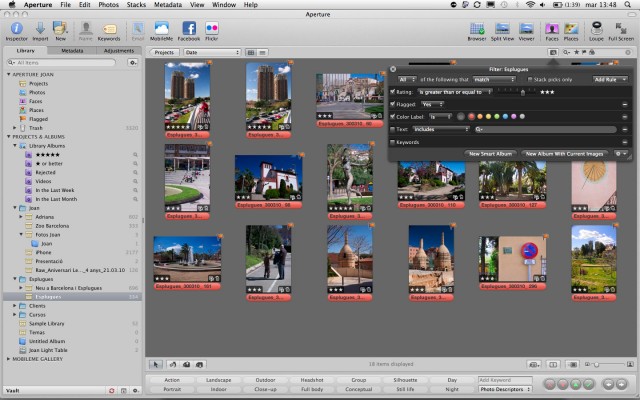Viewport: 640px width, 400px height.
Task: Apply the Silhouette keyword button
Action: pyautogui.click(x=405, y=380)
